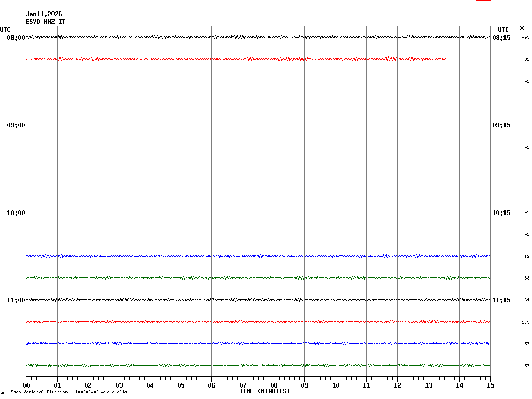532x399 pixels.
Task: Select the DC column header
Action: click(522, 28)
